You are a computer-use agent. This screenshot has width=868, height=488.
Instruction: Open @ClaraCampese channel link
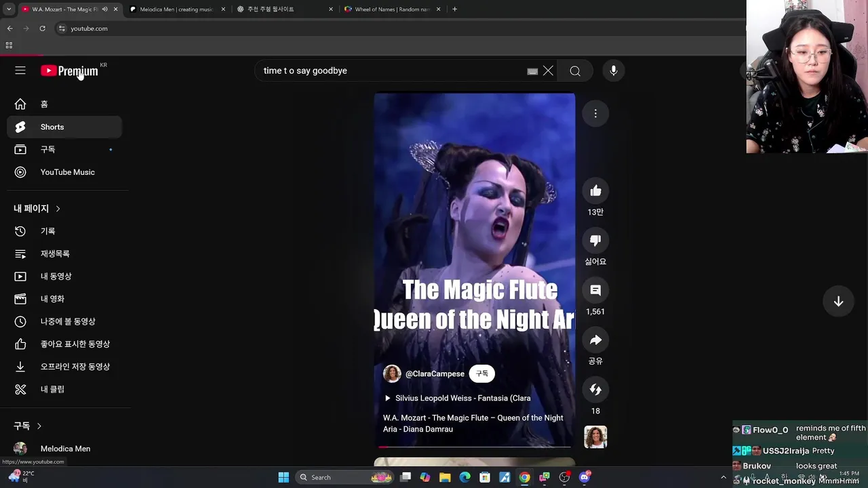[435, 374]
